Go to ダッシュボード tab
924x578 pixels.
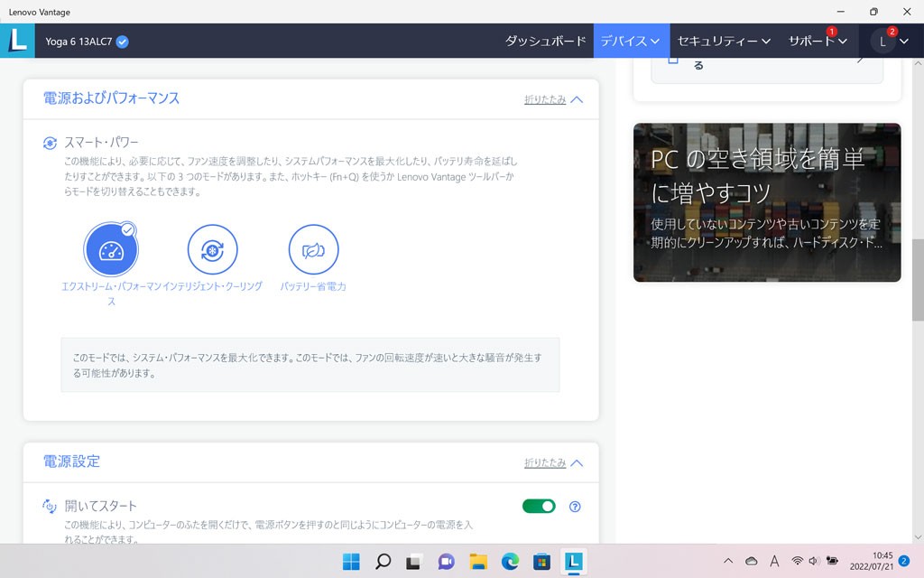tap(545, 41)
